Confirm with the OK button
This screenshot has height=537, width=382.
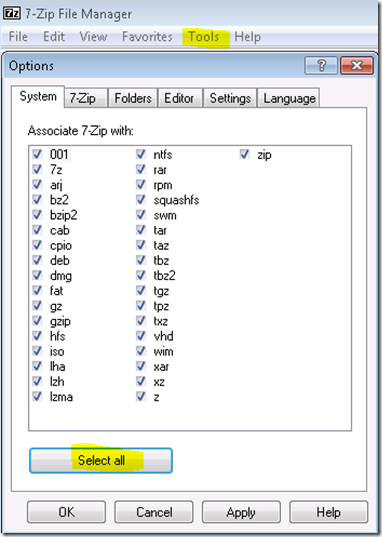tap(66, 512)
